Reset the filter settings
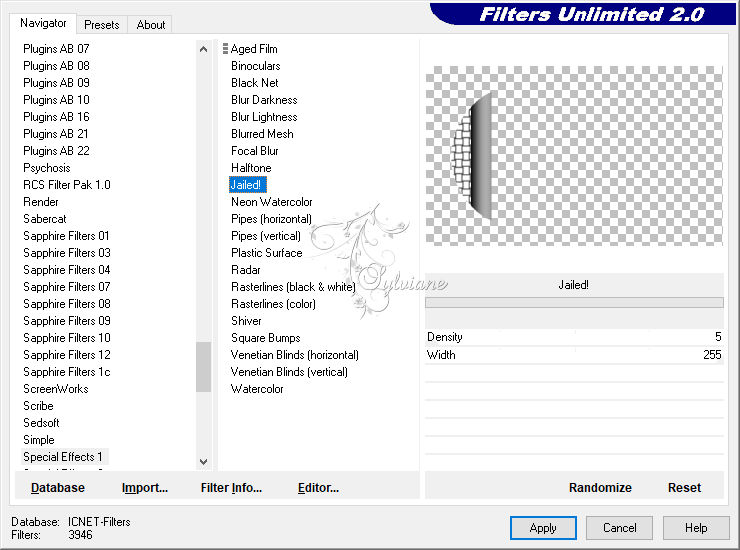Screen dimensions: 740x550 pos(684,487)
